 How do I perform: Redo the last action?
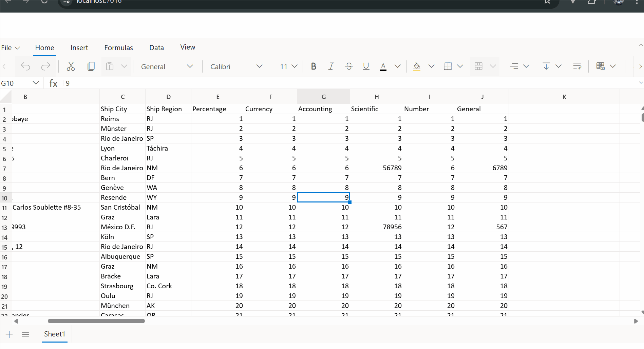[46, 66]
